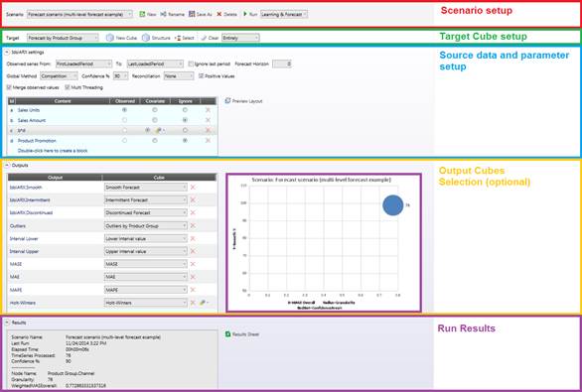Collapse the Outputs section
Viewport: 582px width, 392px height.
click(7, 166)
